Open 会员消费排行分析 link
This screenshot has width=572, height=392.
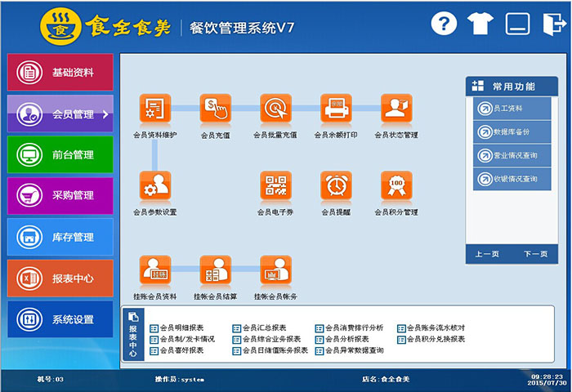[x=349, y=327]
